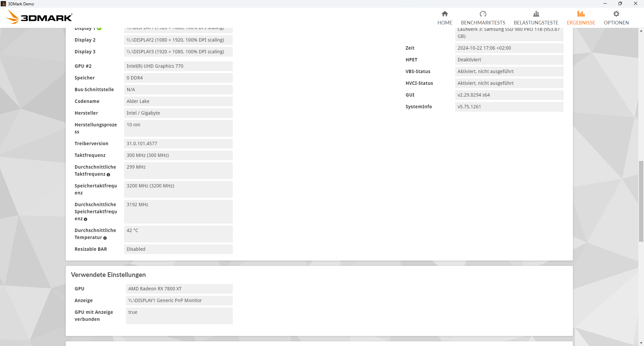Viewport: 644px width, 346px height.
Task: Click the scrollbar up arrow
Action: (x=641, y=31)
